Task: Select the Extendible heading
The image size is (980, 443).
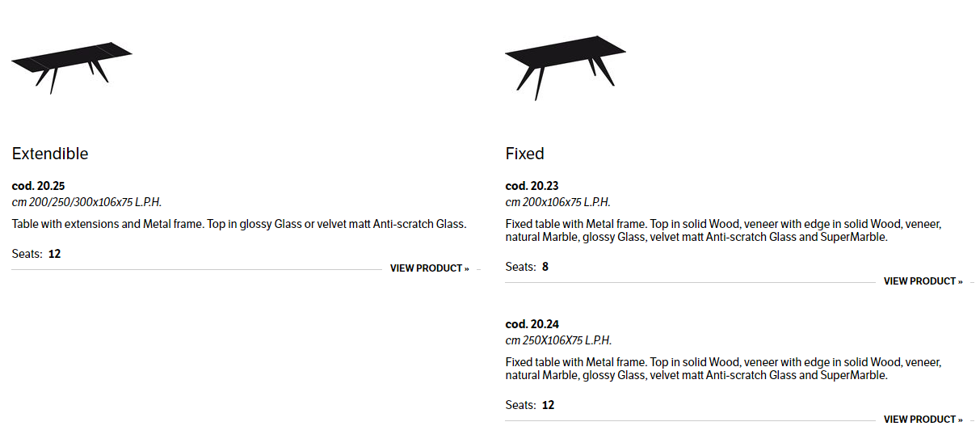Action: [x=50, y=154]
